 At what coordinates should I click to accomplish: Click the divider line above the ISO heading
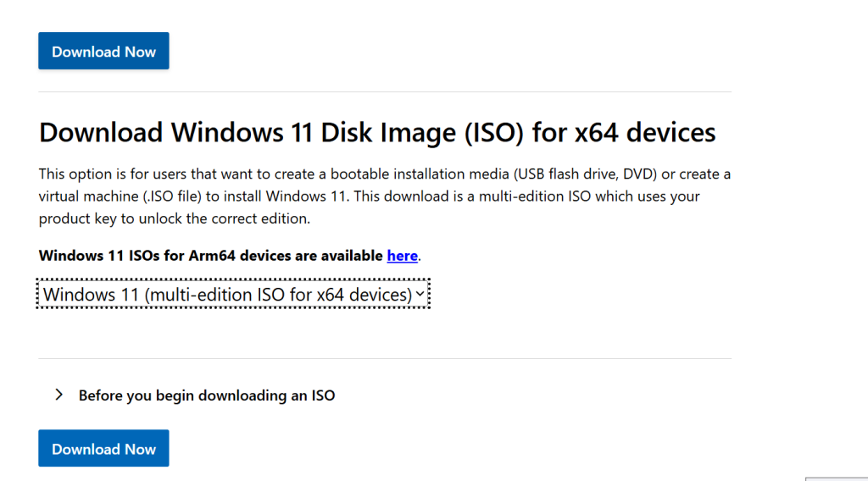pos(384,91)
